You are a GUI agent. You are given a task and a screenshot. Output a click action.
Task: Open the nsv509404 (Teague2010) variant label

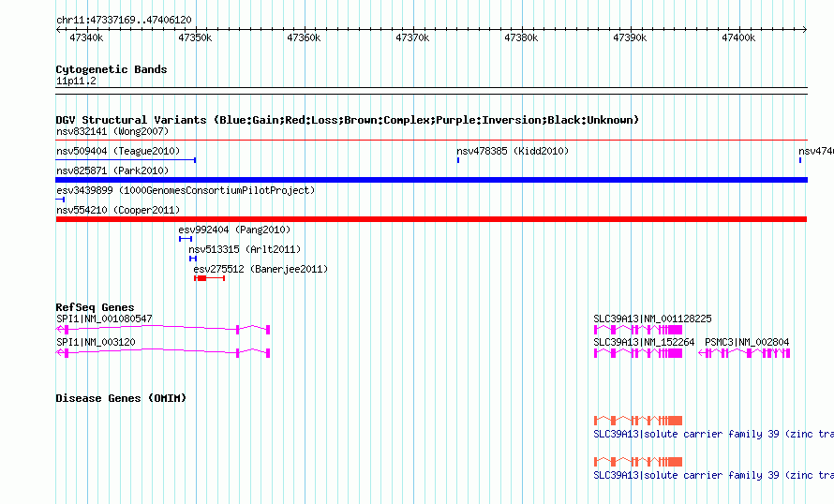click(118, 151)
